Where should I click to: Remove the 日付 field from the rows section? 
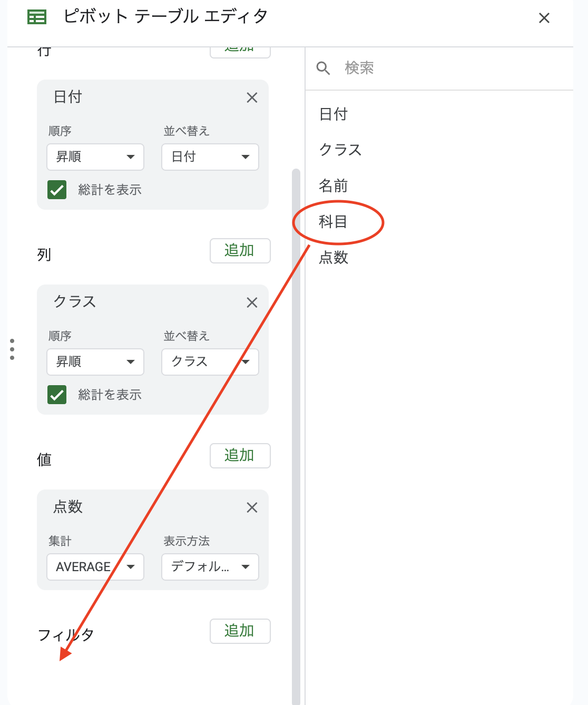(252, 97)
